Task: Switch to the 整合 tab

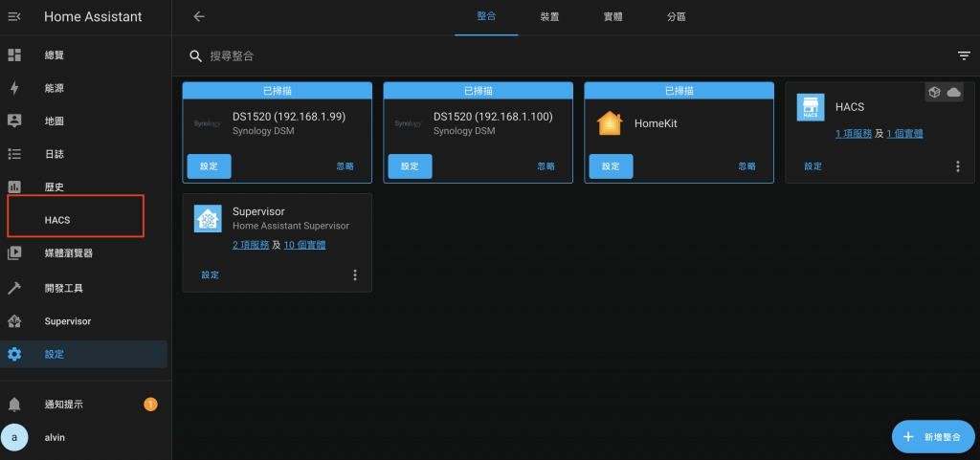Action: point(486,17)
